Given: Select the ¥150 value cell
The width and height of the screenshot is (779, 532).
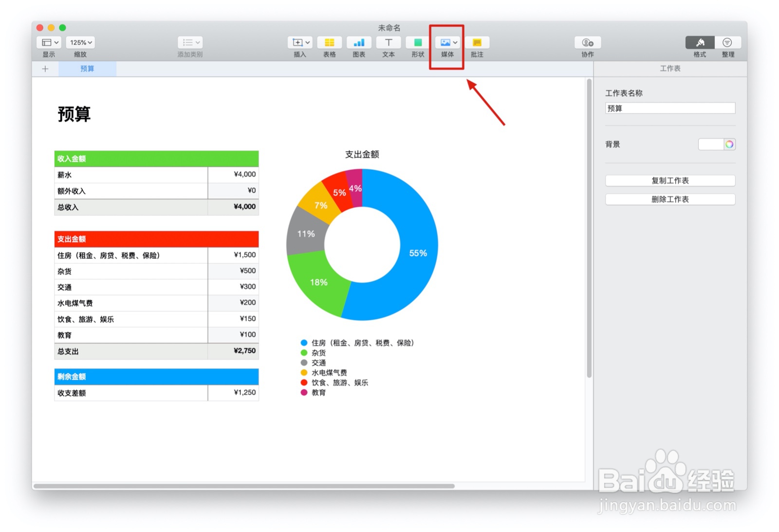Looking at the screenshot, I should 233,319.
